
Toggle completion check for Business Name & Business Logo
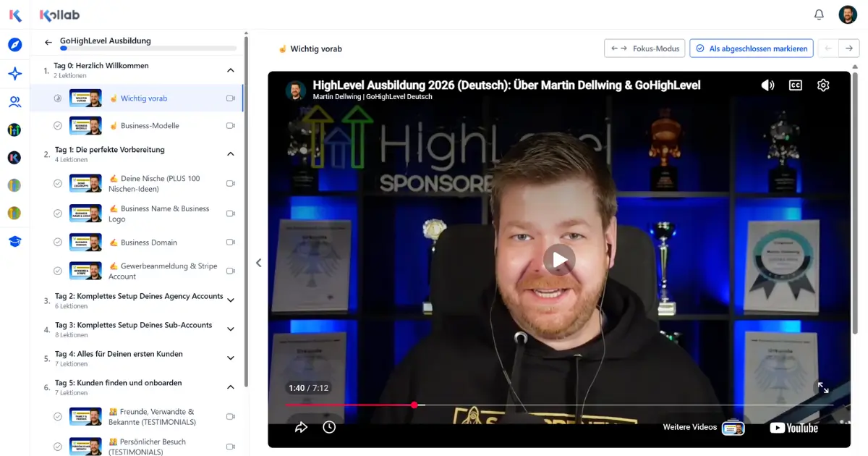coord(58,214)
